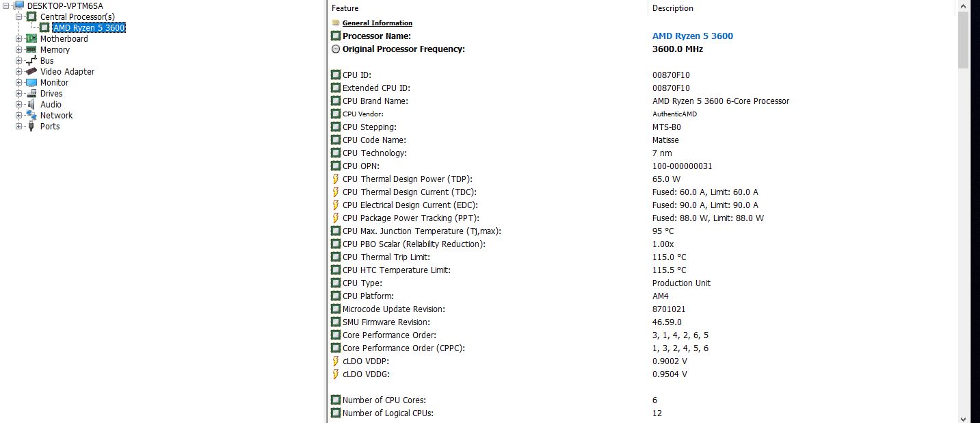Select the Motherboard tree item label
Screen dimensions: 980x423
(x=64, y=38)
